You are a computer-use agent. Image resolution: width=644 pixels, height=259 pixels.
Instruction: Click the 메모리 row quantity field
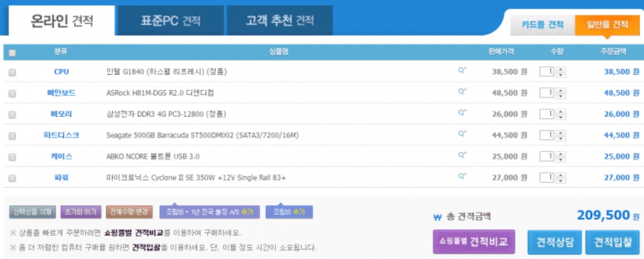click(547, 114)
